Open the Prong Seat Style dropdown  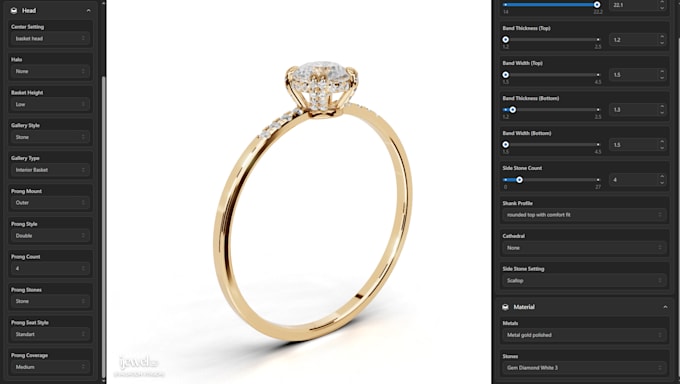pyautogui.click(x=50, y=334)
